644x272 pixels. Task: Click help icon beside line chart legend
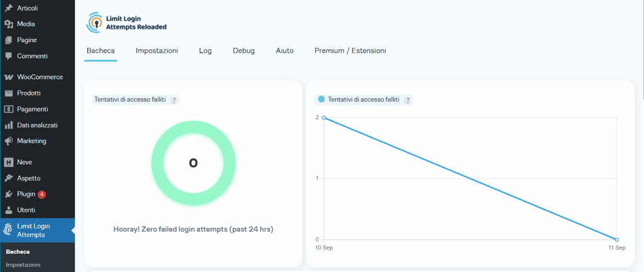click(408, 99)
